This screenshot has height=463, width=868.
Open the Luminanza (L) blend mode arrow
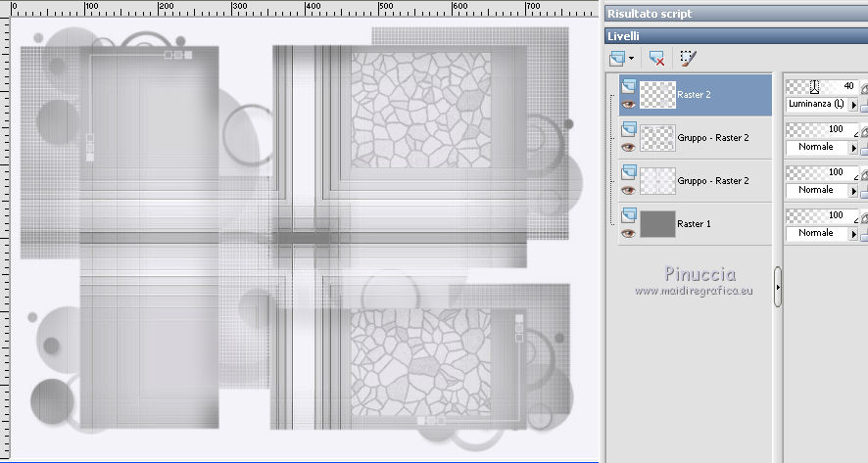pos(853,105)
